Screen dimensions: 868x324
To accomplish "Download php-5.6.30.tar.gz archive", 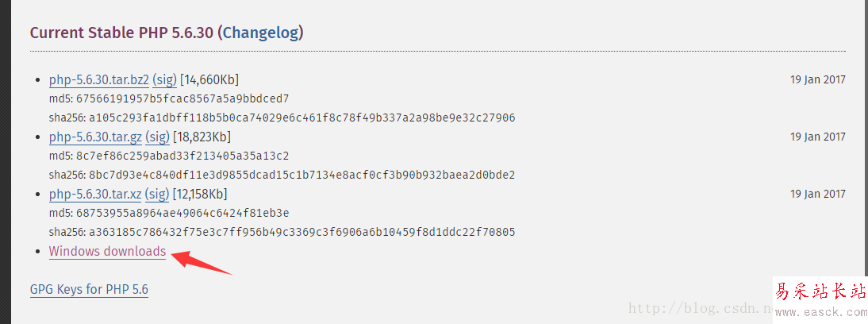I will (97, 137).
